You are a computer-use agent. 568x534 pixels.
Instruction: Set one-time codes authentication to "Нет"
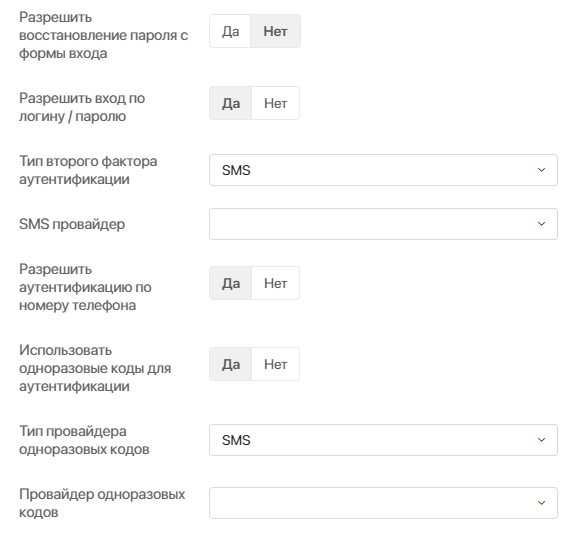[x=275, y=364]
